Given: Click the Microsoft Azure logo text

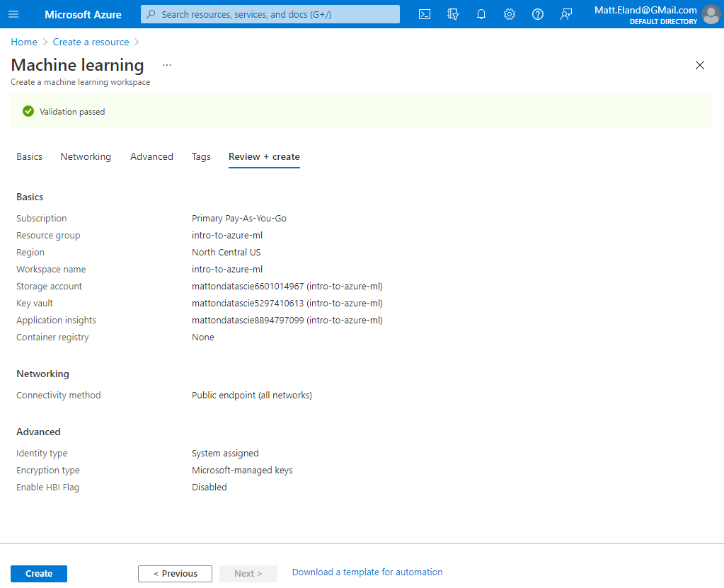Looking at the screenshot, I should [x=83, y=14].
